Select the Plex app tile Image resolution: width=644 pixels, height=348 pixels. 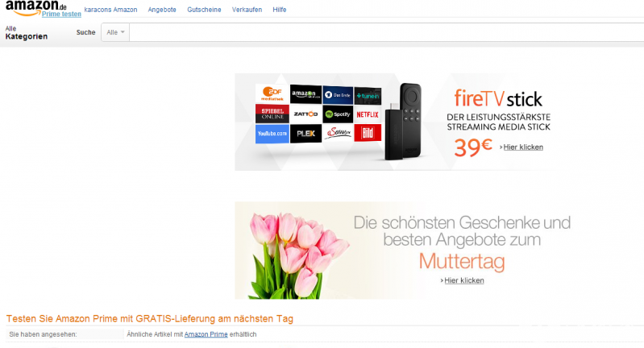305,134
